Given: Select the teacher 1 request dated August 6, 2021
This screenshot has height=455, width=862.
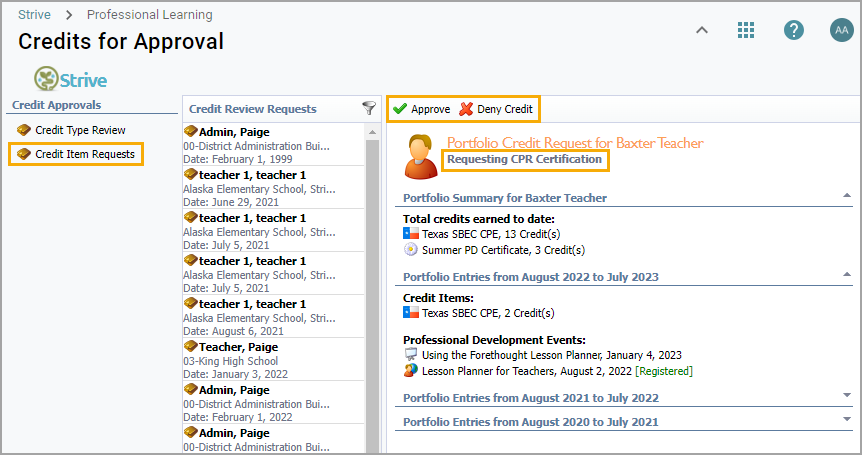Looking at the screenshot, I should [x=273, y=317].
